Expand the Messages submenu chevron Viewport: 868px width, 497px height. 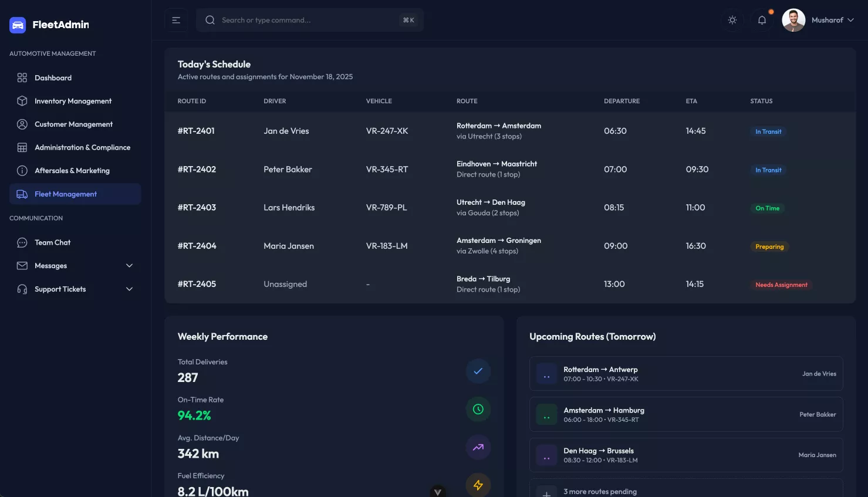click(x=129, y=266)
